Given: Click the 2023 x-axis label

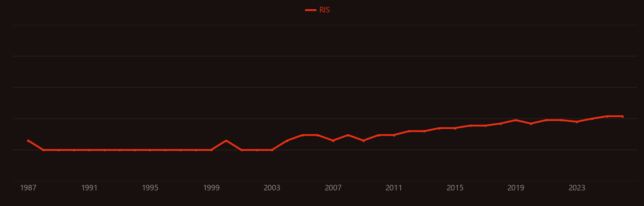Looking at the screenshot, I should coord(577,188).
